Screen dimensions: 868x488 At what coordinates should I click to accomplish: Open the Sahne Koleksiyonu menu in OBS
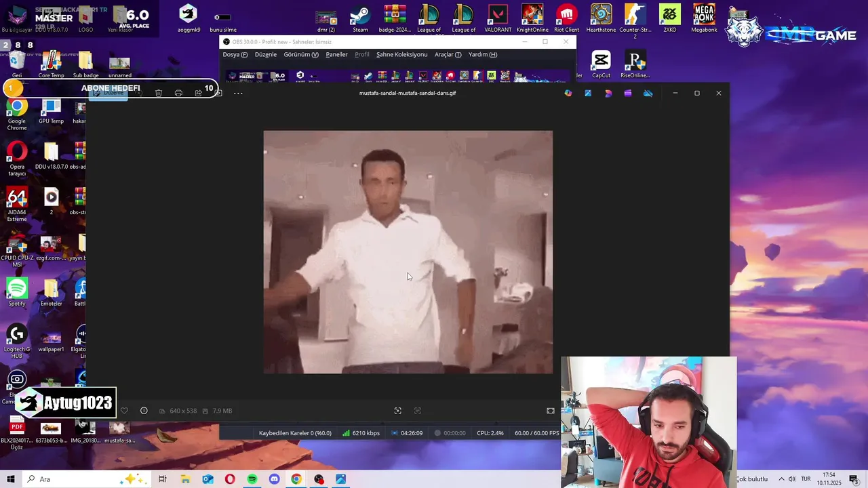coord(402,54)
